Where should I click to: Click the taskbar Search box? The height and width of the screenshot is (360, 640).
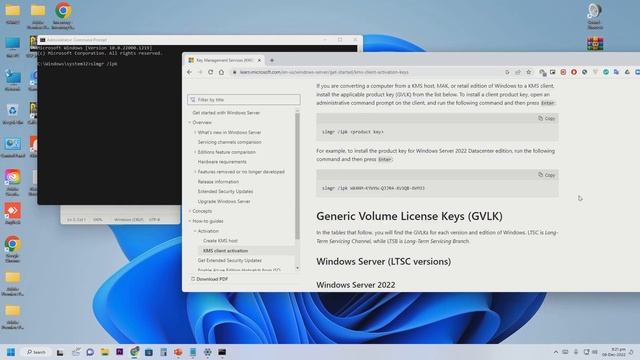point(36,352)
